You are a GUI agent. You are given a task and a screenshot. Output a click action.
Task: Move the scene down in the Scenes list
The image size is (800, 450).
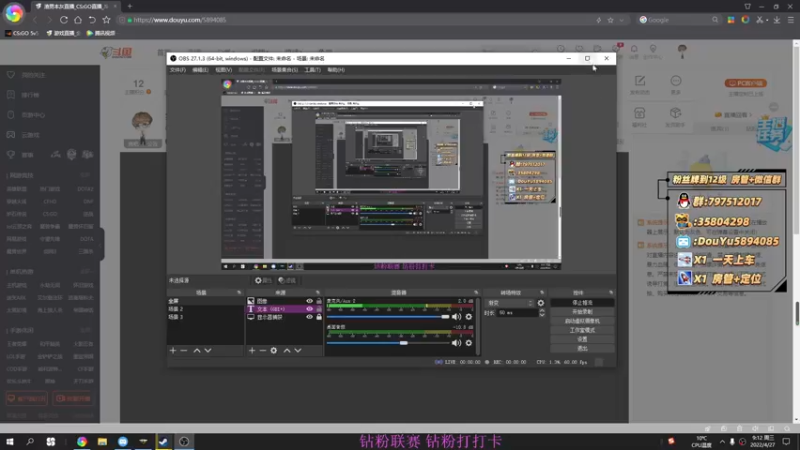tap(208, 351)
